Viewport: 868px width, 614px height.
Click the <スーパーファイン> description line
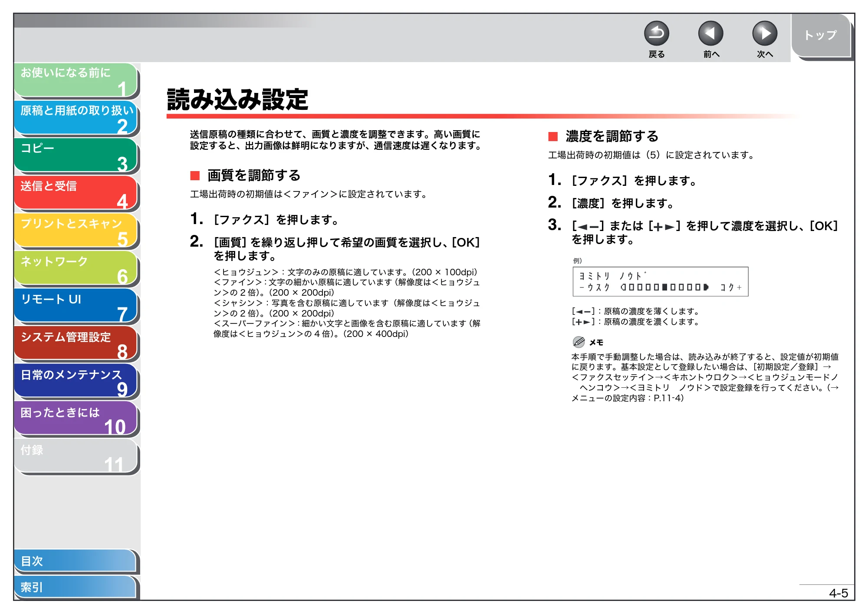pos(347,329)
